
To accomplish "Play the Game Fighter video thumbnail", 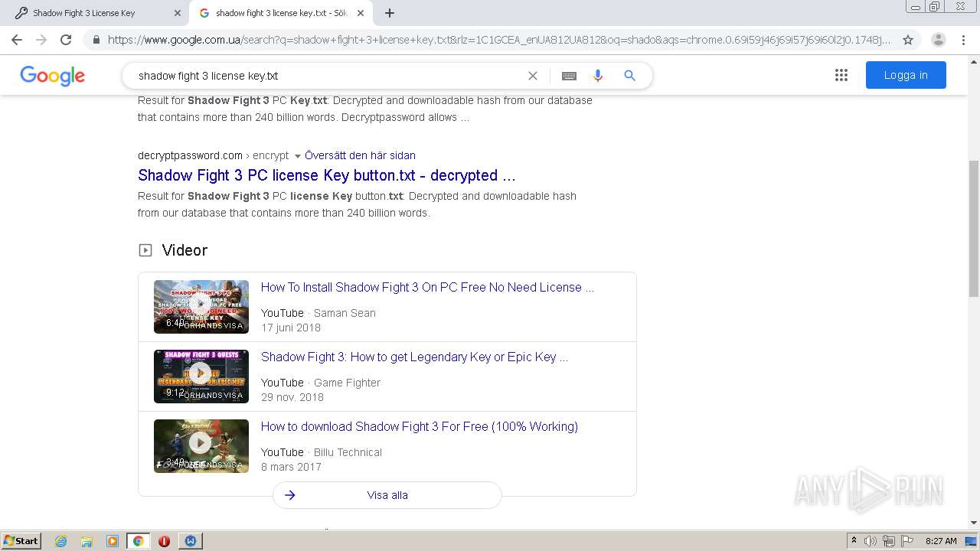I will click(x=201, y=376).
